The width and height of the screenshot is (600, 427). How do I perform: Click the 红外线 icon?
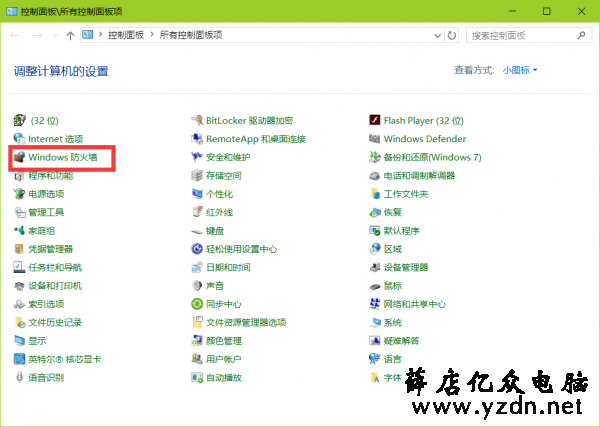[x=197, y=212]
